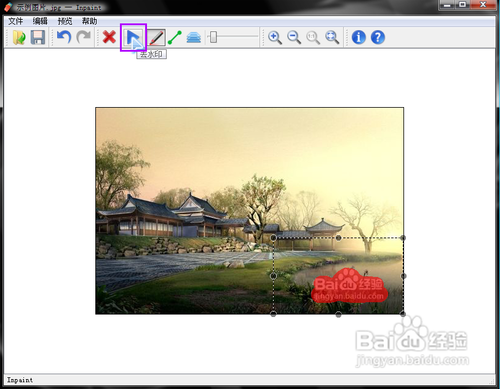Open the 预览 menu
This screenshot has height=389, width=500.
pos(65,21)
